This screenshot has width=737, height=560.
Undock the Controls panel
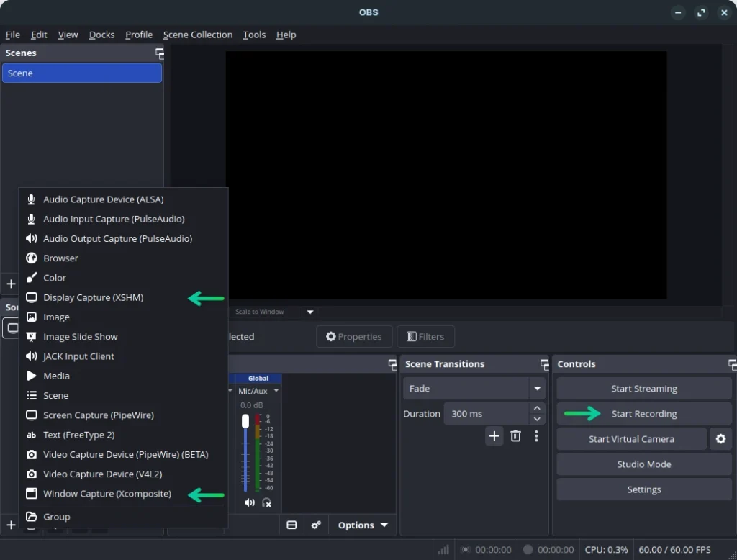click(732, 364)
